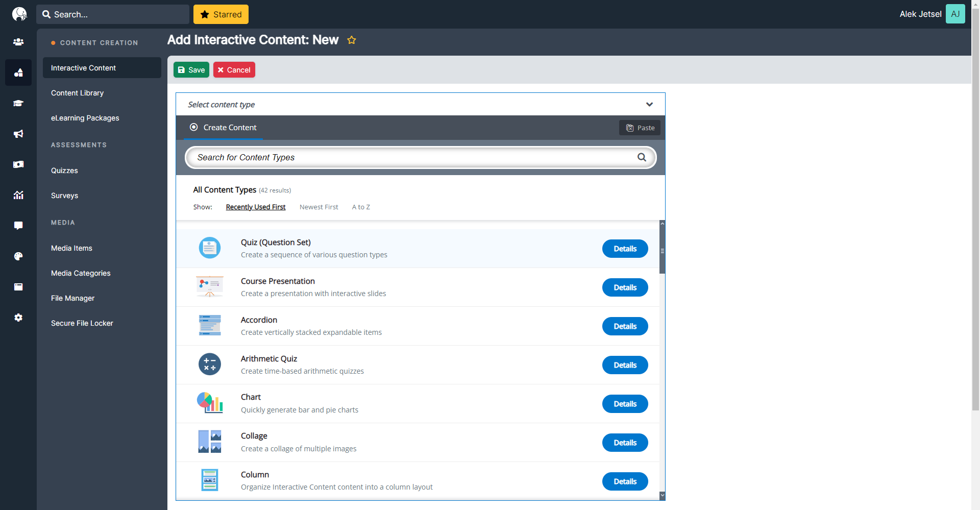Open Interactive Content in sidebar
This screenshot has width=980, height=510.
(x=102, y=68)
